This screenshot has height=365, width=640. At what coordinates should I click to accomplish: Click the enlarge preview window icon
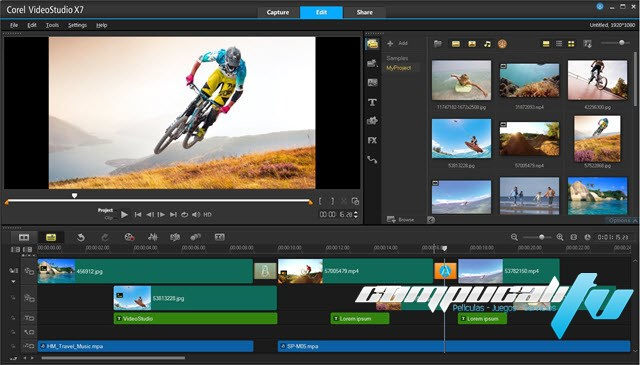coord(355,201)
